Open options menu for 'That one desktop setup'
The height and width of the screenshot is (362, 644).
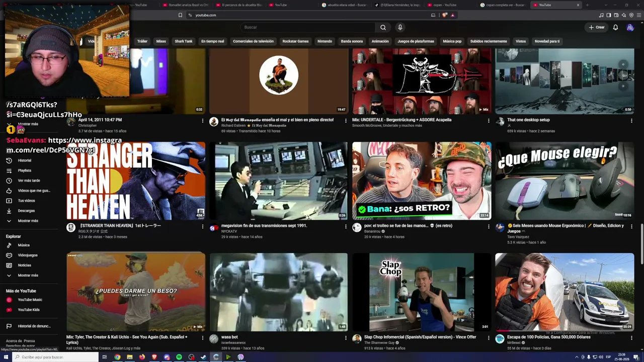(x=631, y=121)
